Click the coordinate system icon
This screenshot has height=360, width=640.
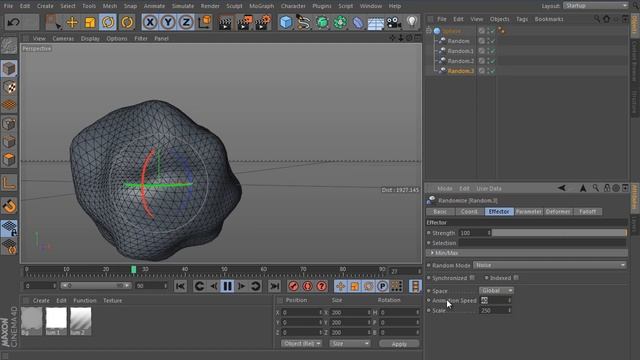coord(204,22)
